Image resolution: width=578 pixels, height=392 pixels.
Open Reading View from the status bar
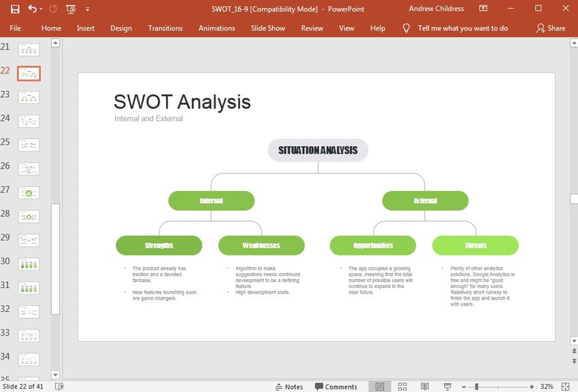point(424,387)
